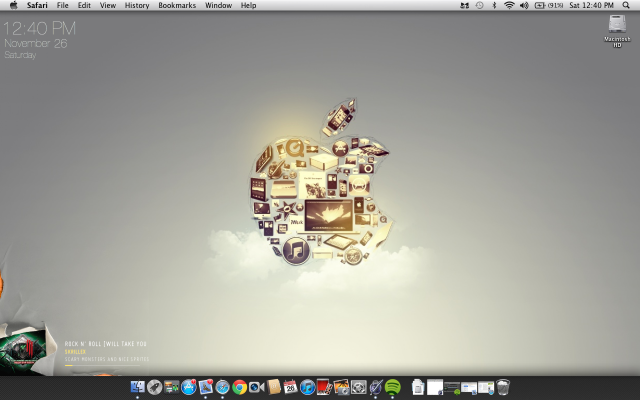The image size is (640, 400).
Task: Restore the minimized blank white window
Action: pyautogui.click(x=435, y=387)
